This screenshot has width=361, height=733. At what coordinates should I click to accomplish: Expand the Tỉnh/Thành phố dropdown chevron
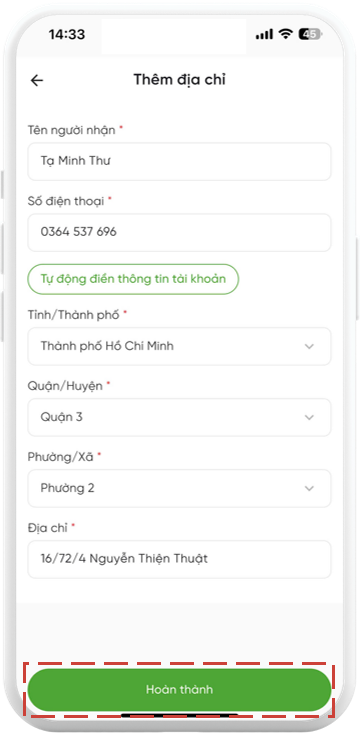[309, 346]
